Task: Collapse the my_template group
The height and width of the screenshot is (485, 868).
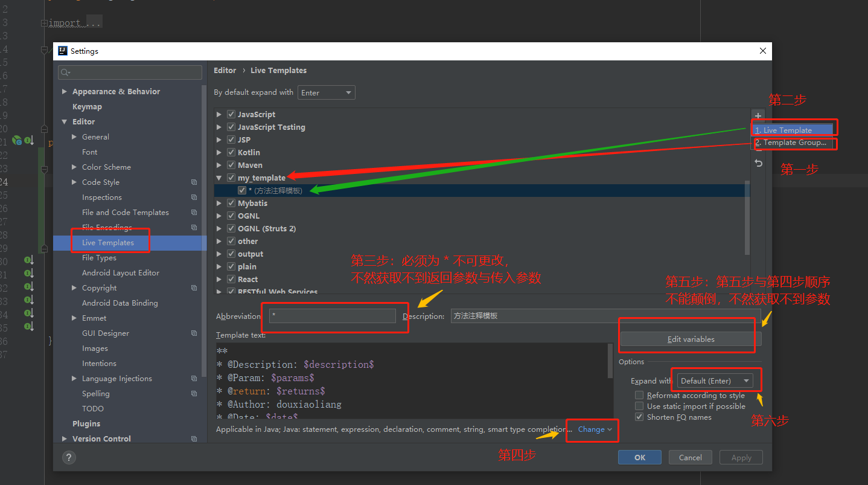Action: point(220,178)
